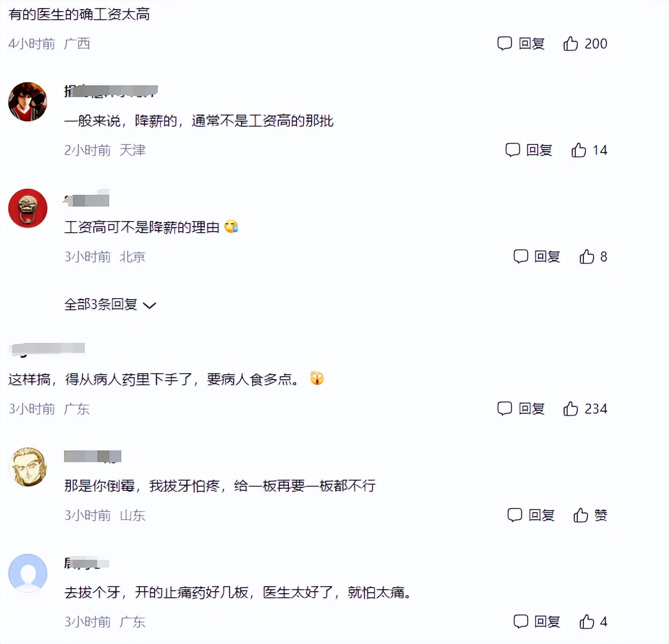Reply to the Beijing comment about 降薪的理由
The height and width of the screenshot is (644, 669).
pyautogui.click(x=536, y=257)
